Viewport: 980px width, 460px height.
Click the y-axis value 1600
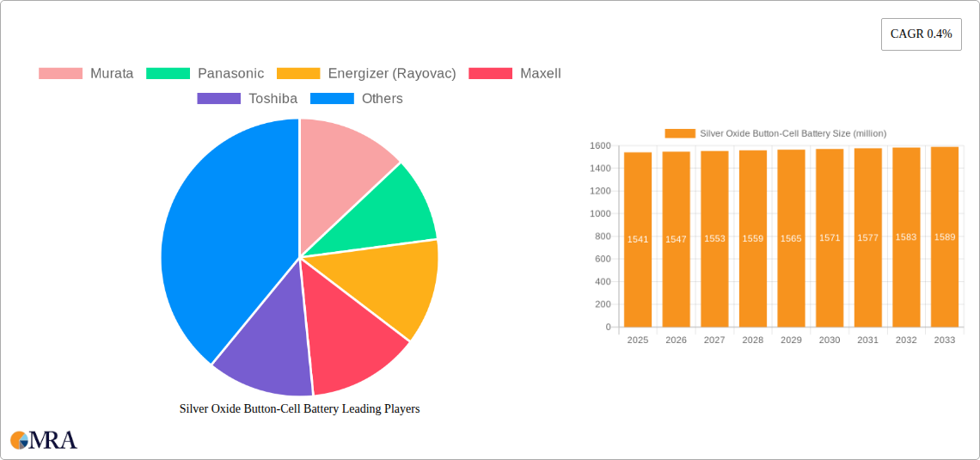point(600,145)
